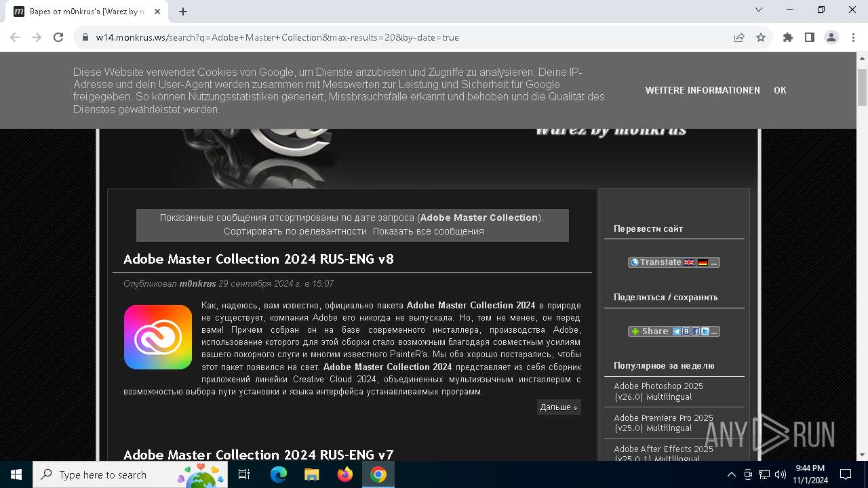The width and height of the screenshot is (868, 488).
Task: Click the post date 29 сентября 2024
Action: [x=276, y=283]
